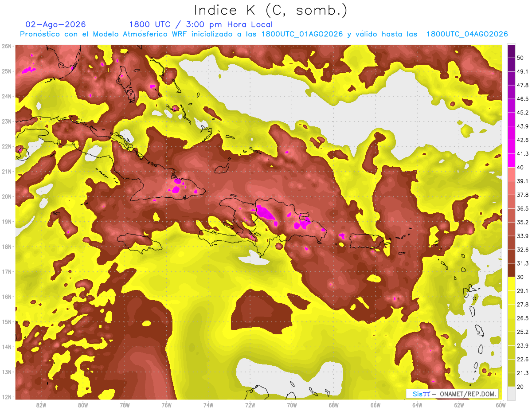The height and width of the screenshot is (411, 532).
Task: Click the colorbar value 47.8
Action: [523, 85]
